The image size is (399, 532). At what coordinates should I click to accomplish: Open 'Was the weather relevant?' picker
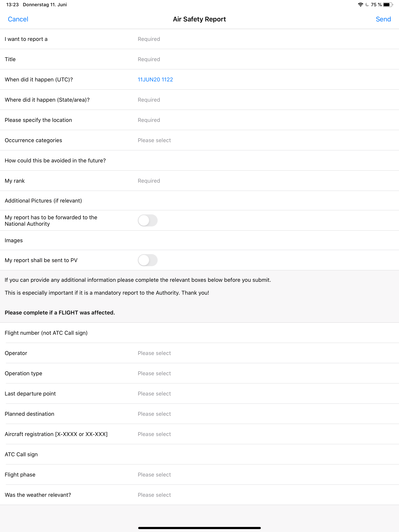pos(154,495)
